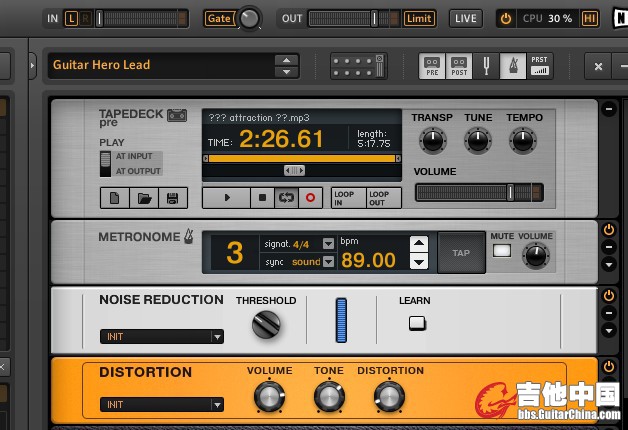Open the rack master controls icon
628x430 pixels.
click(358, 66)
